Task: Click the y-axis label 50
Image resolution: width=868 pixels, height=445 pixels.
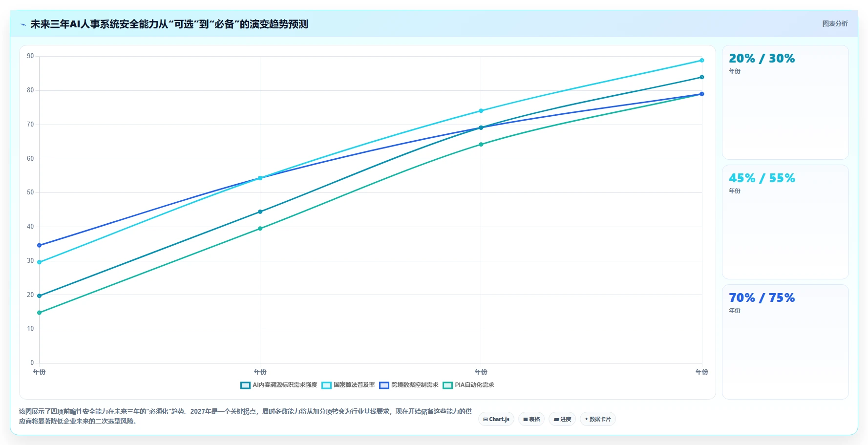Action: [30, 192]
